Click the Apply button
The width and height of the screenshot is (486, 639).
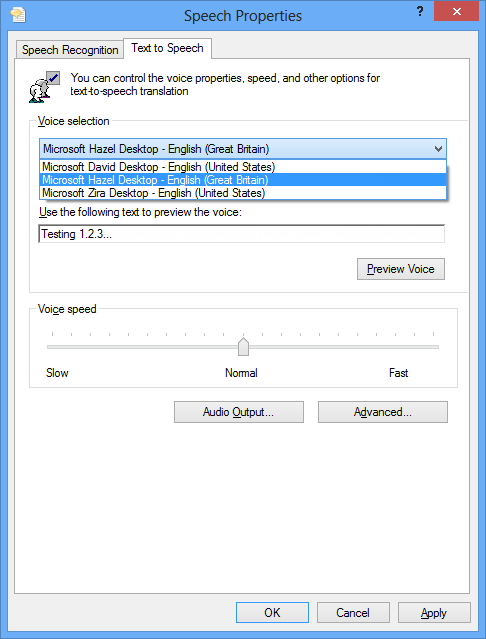434,613
